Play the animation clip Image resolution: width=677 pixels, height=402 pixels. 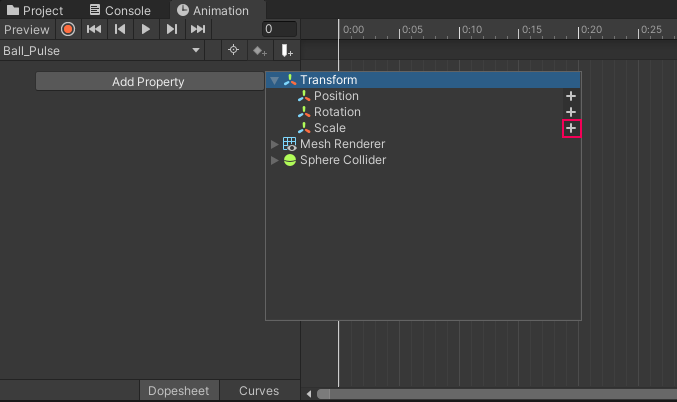[146, 29]
